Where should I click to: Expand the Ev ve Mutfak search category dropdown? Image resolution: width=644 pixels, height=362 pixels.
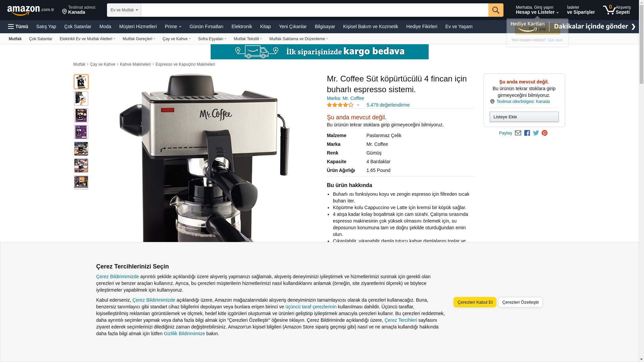[x=124, y=10]
